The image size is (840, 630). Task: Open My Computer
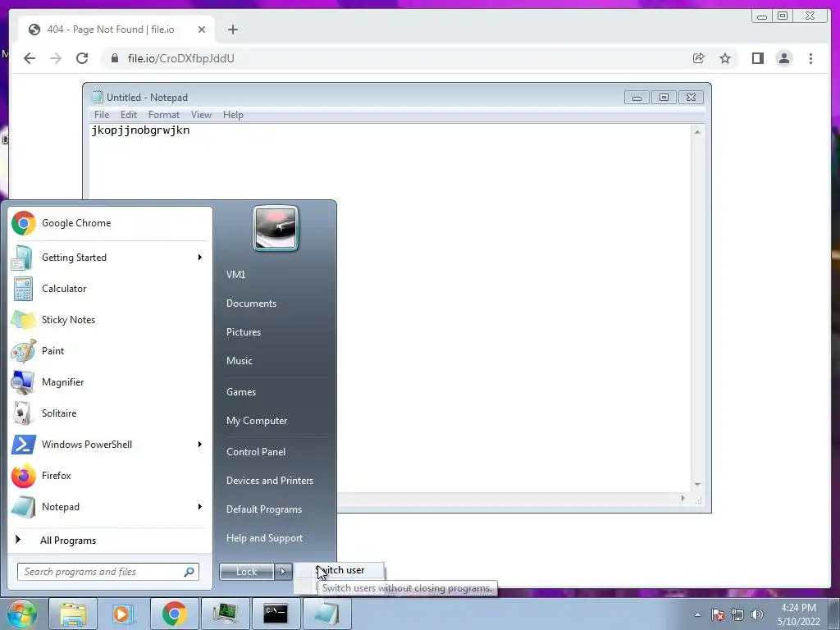click(257, 421)
